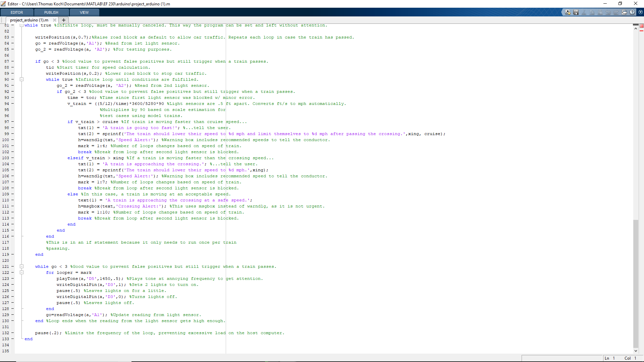Click the Switch Windows icon
Viewport: 644px width, 362px height.
(x=624, y=12)
